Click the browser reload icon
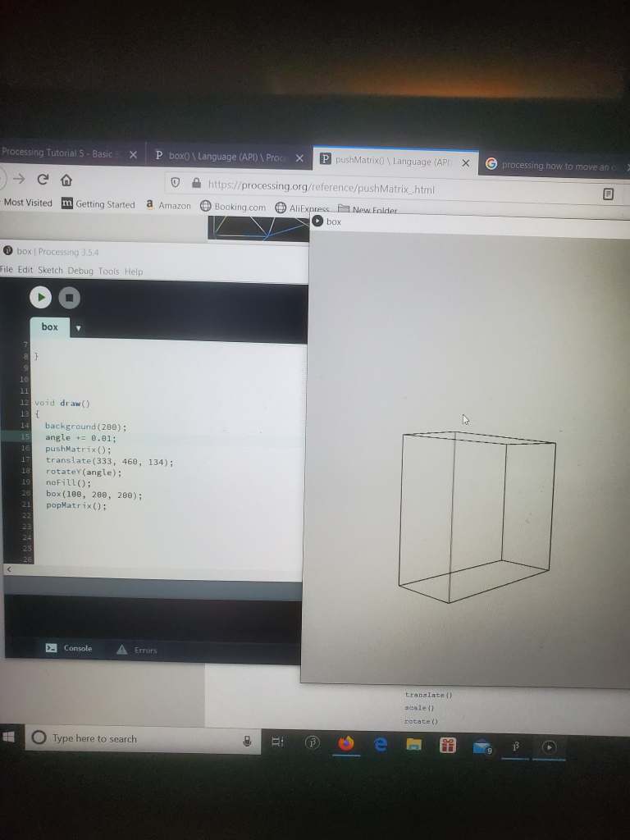 (42, 180)
